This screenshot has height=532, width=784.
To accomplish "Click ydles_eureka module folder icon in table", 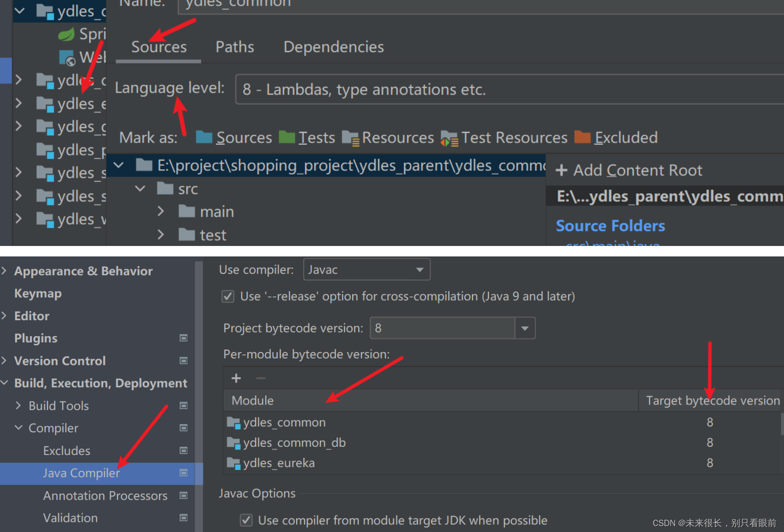I will click(234, 463).
